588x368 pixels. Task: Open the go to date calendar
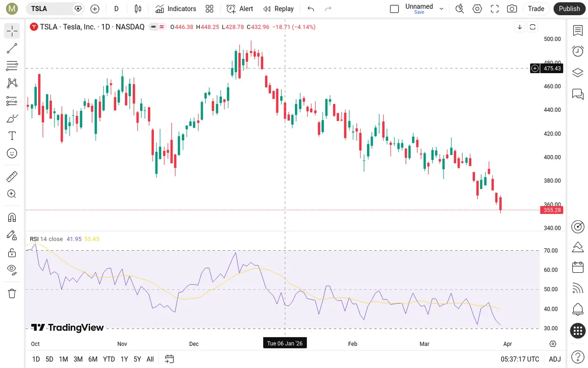click(x=169, y=359)
